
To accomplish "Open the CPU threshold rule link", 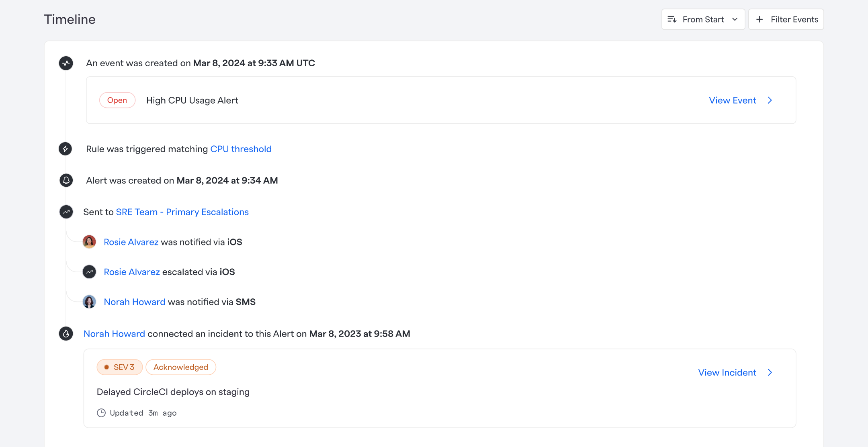I will point(241,149).
